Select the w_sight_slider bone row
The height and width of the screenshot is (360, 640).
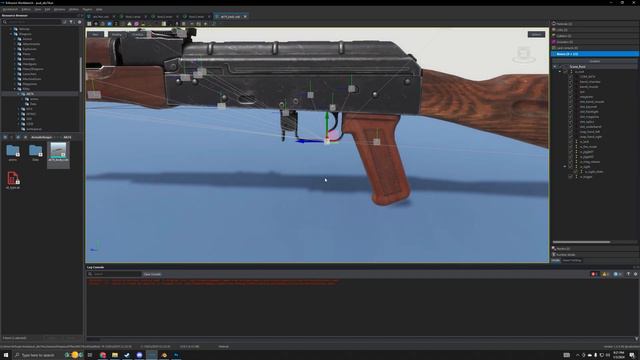pyautogui.click(x=594, y=172)
